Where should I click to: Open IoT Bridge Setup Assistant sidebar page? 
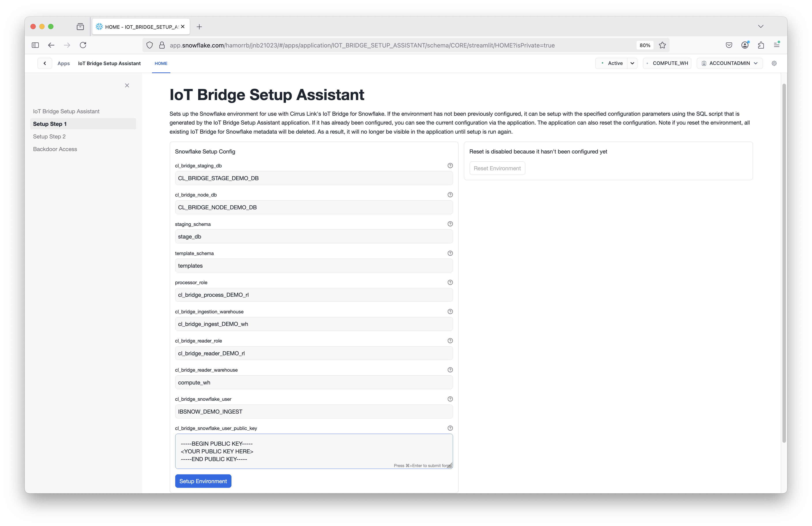pos(66,111)
